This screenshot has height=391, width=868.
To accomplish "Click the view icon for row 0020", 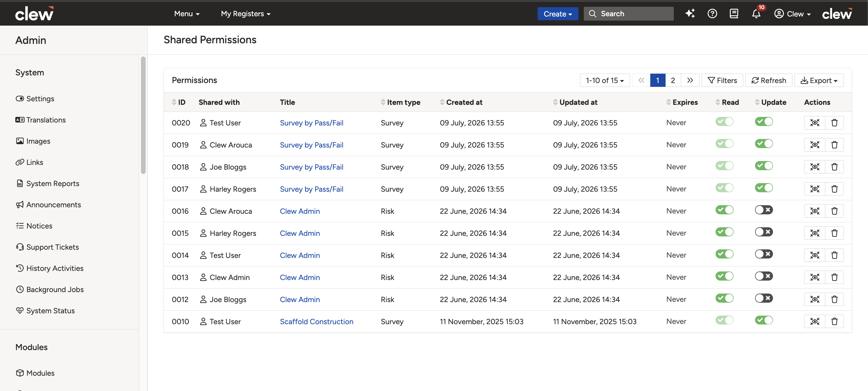I will (x=814, y=123).
